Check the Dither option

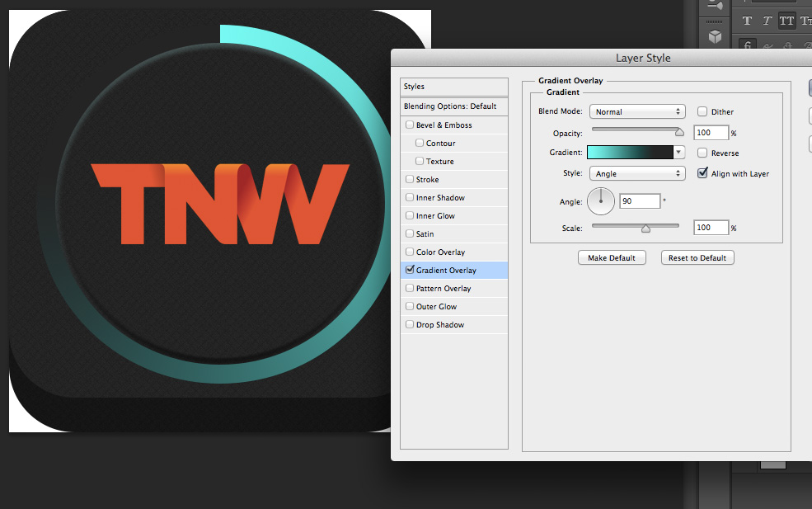(702, 111)
